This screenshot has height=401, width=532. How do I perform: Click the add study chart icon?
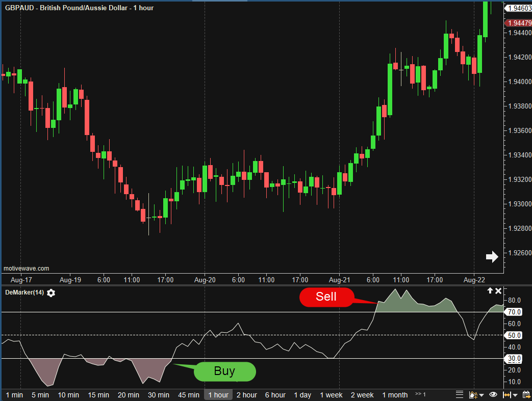pyautogui.click(x=472, y=395)
